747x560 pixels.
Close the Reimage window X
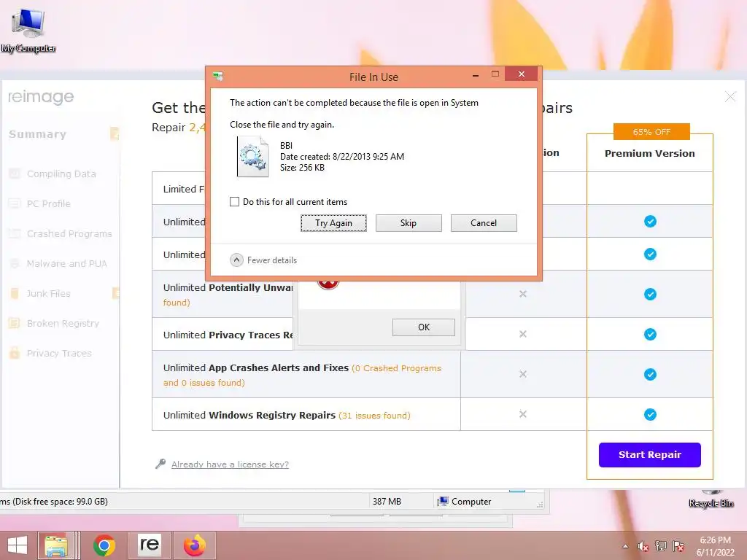(x=729, y=97)
